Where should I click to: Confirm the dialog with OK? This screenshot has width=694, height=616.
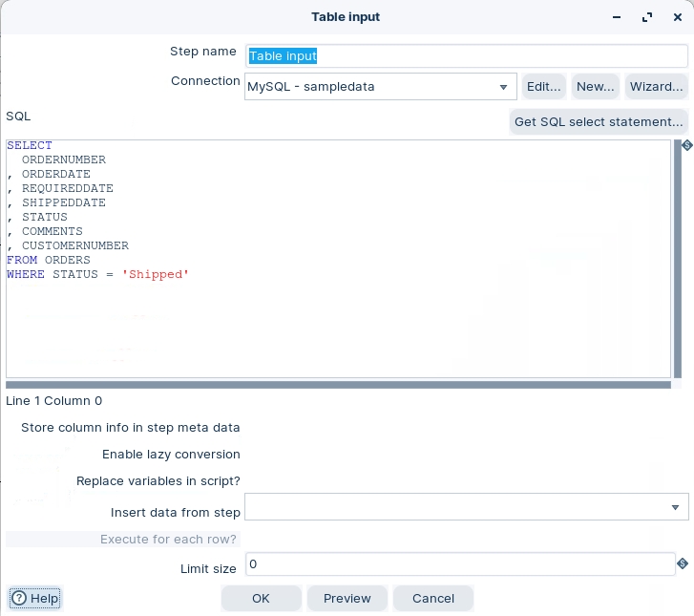point(262,598)
